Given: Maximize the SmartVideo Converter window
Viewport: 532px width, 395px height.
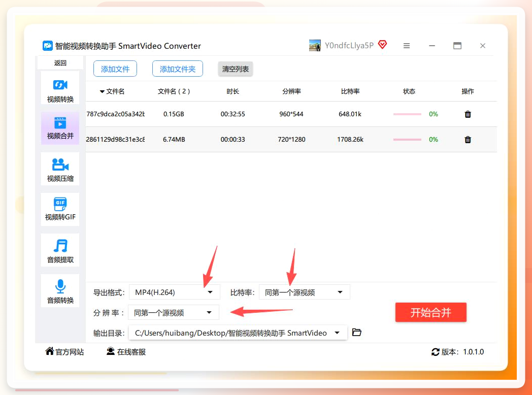Looking at the screenshot, I should (457, 46).
